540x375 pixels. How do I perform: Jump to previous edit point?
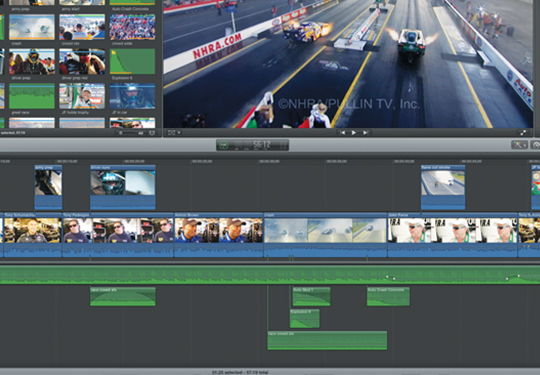[342, 133]
